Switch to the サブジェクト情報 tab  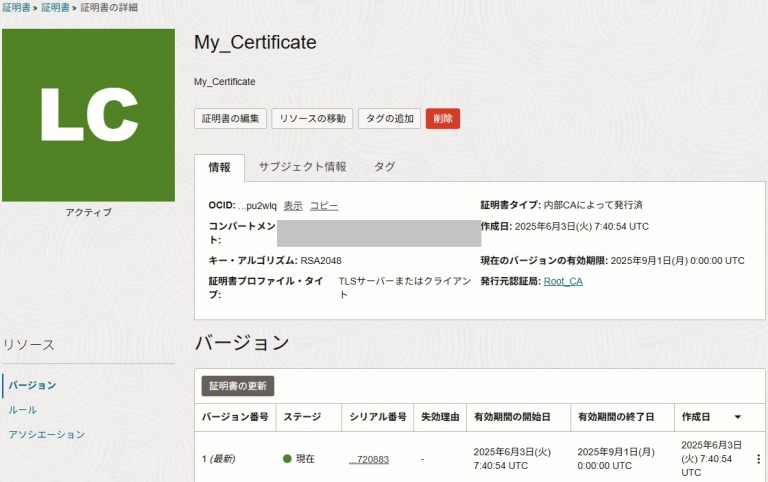(x=302, y=167)
